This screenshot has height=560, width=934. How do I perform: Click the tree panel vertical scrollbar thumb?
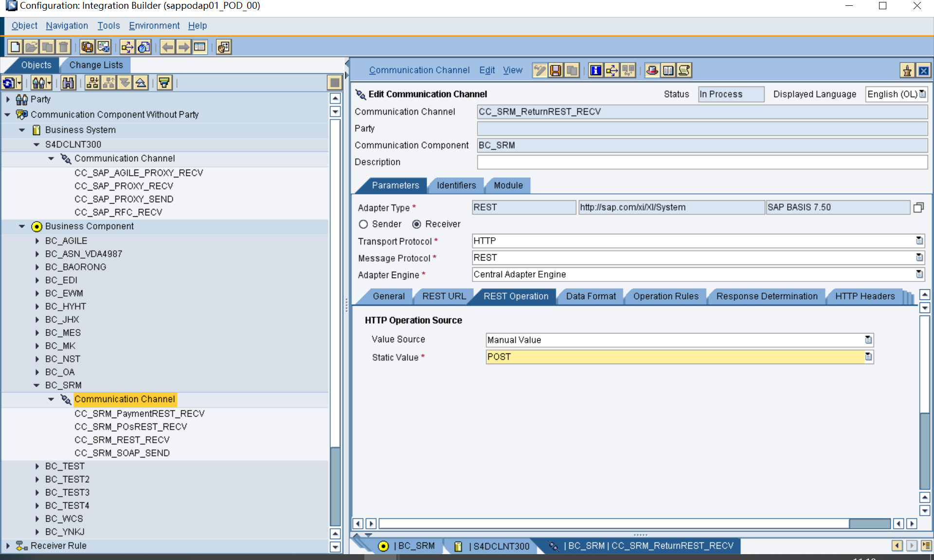coord(335,486)
